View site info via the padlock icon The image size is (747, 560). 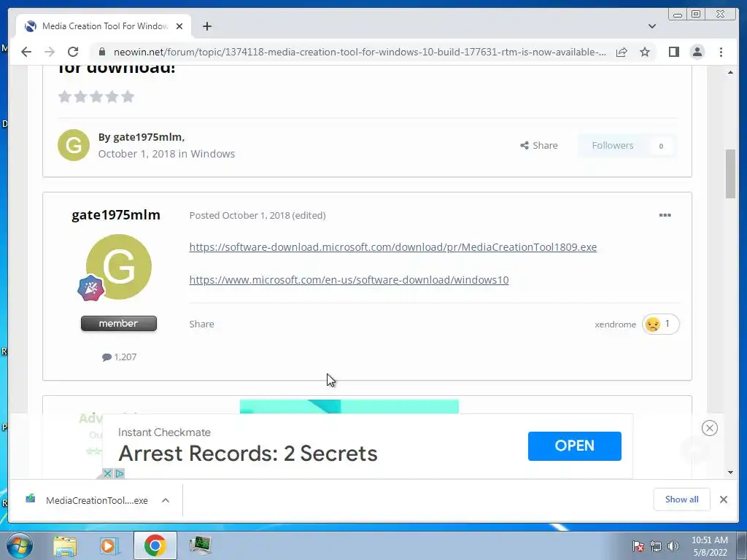(x=101, y=52)
